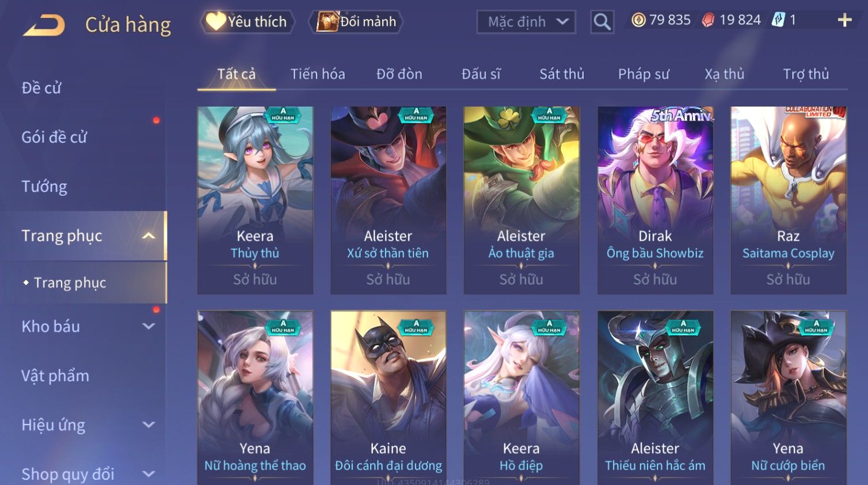Expand the Hiệu ứng sidebar section

(x=149, y=425)
